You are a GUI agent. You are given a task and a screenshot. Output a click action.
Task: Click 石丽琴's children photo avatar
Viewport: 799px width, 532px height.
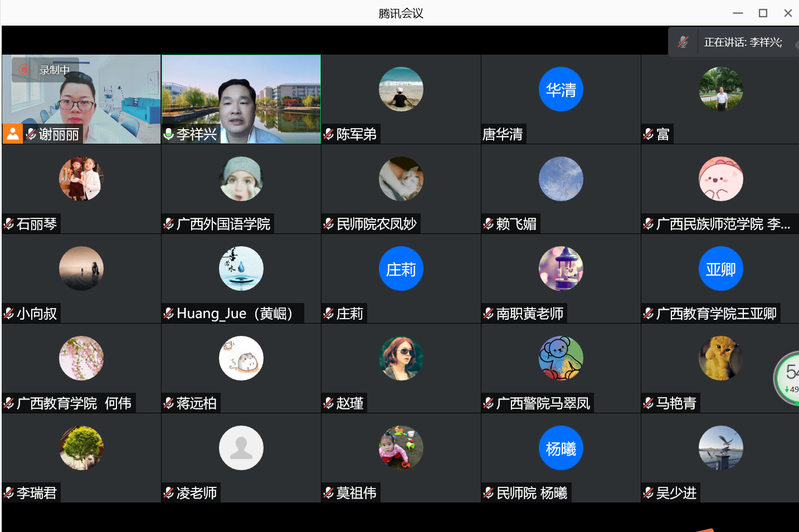(x=81, y=179)
